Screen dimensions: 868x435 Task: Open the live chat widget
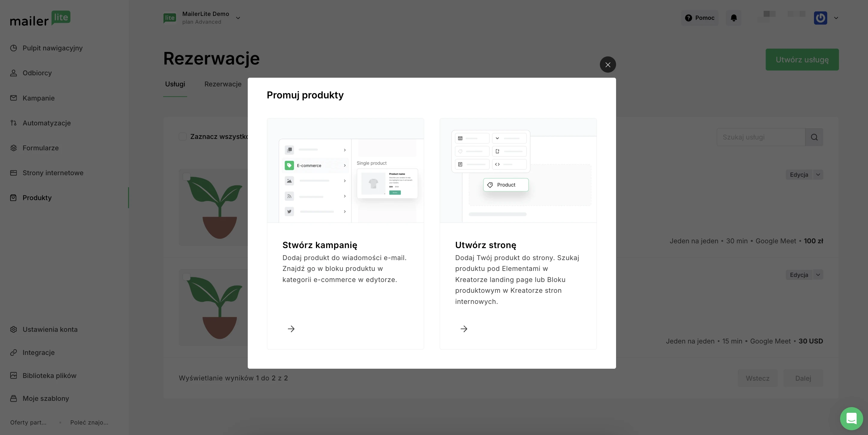pyautogui.click(x=851, y=418)
